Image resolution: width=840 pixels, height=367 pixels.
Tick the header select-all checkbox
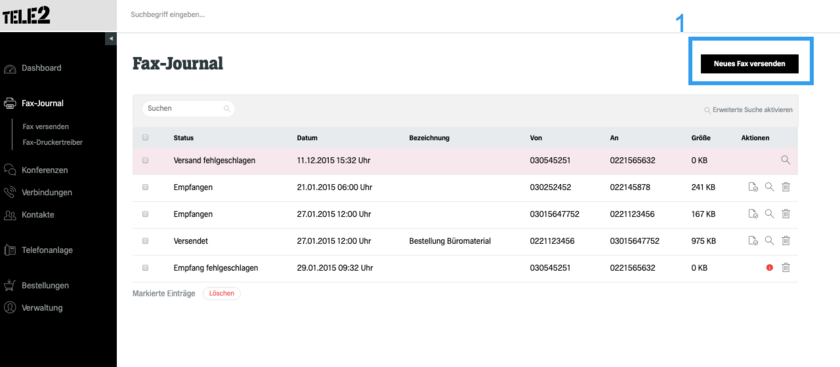[x=145, y=138]
